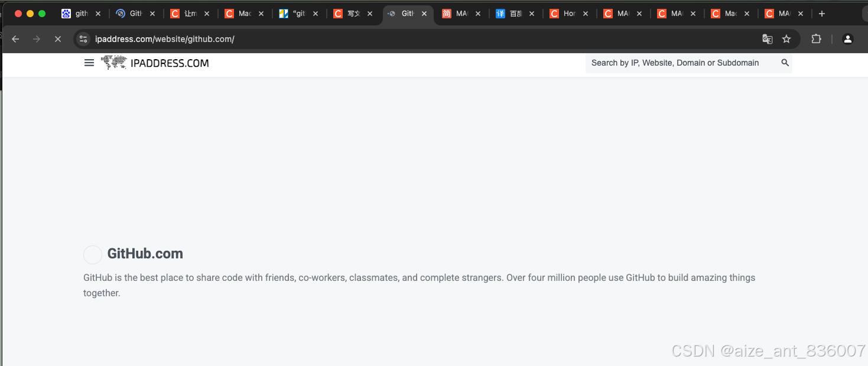
Task: Click the "GitHub is the best place" description text
Action: [419, 285]
